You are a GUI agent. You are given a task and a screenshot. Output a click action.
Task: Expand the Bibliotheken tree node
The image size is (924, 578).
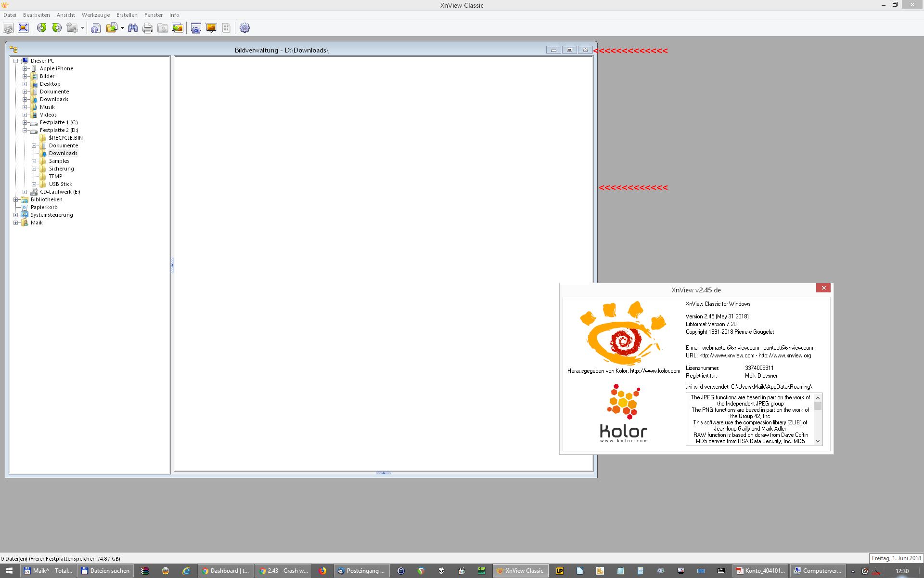16,199
